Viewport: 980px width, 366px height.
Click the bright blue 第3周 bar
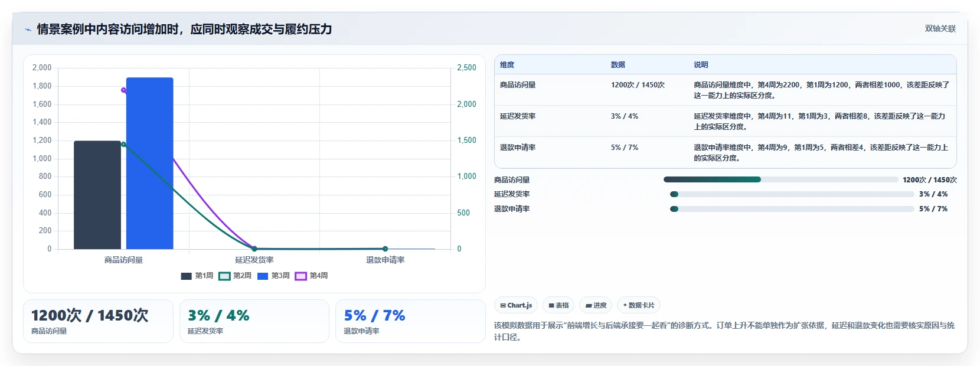[x=149, y=164]
